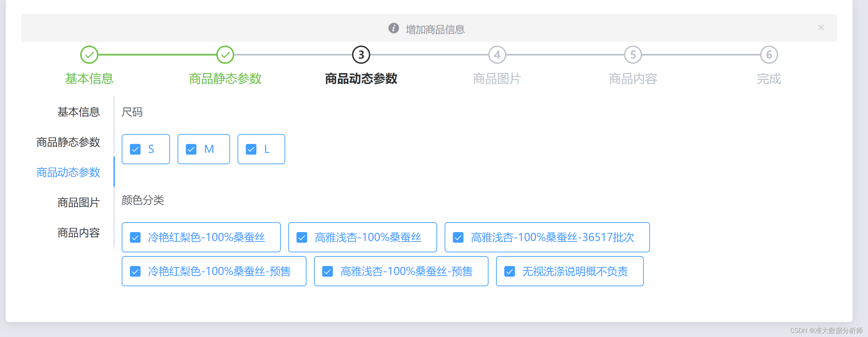This screenshot has height=337, width=868.
Task: Click the 尺码 form label
Action: click(x=132, y=112)
